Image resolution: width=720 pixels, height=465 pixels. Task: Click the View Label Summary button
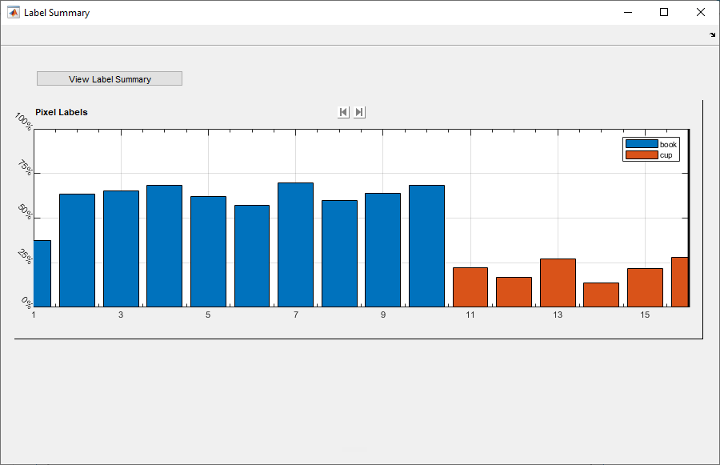pyautogui.click(x=109, y=78)
